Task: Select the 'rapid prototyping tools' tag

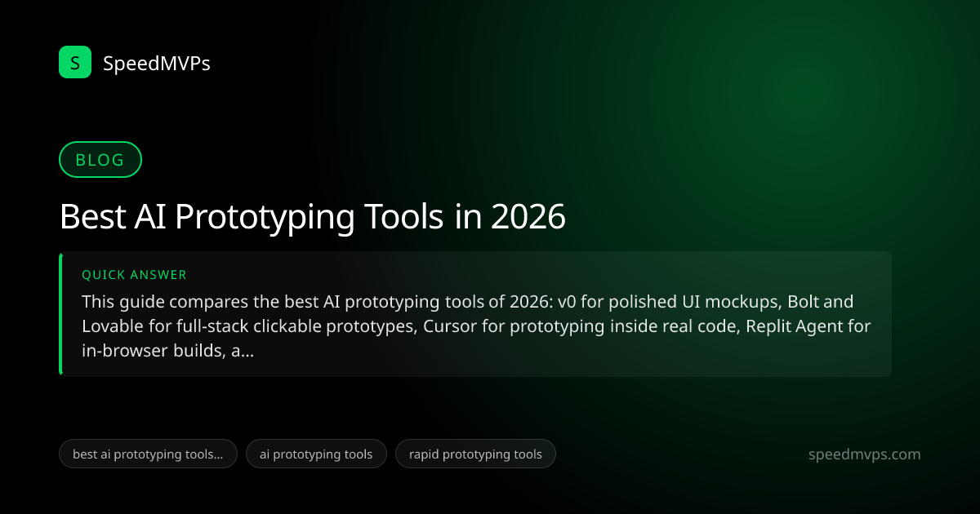Action: click(475, 454)
